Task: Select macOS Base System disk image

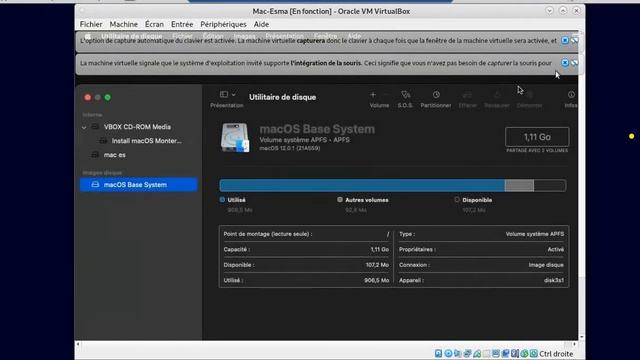Action: tap(139, 184)
